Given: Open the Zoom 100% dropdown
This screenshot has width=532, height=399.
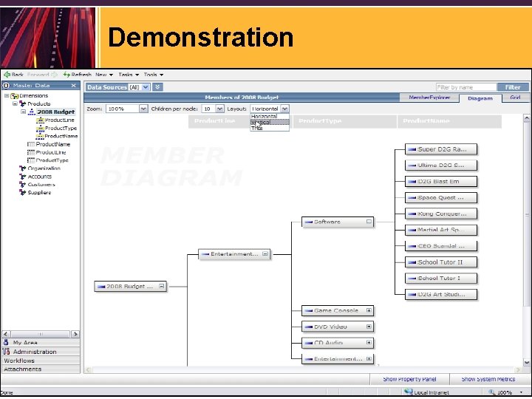Looking at the screenshot, I should click(143, 109).
